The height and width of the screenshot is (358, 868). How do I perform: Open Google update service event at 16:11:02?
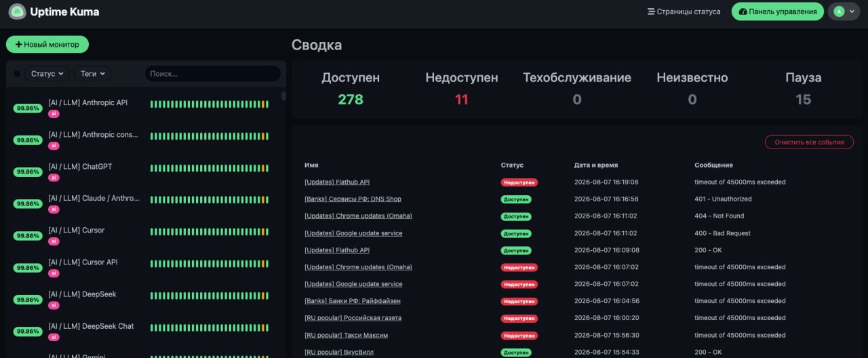click(x=353, y=233)
